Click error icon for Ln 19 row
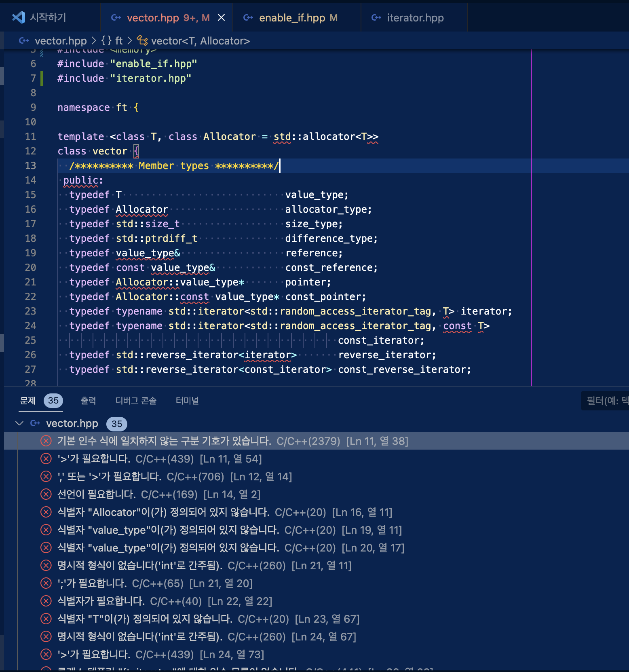 click(46, 530)
